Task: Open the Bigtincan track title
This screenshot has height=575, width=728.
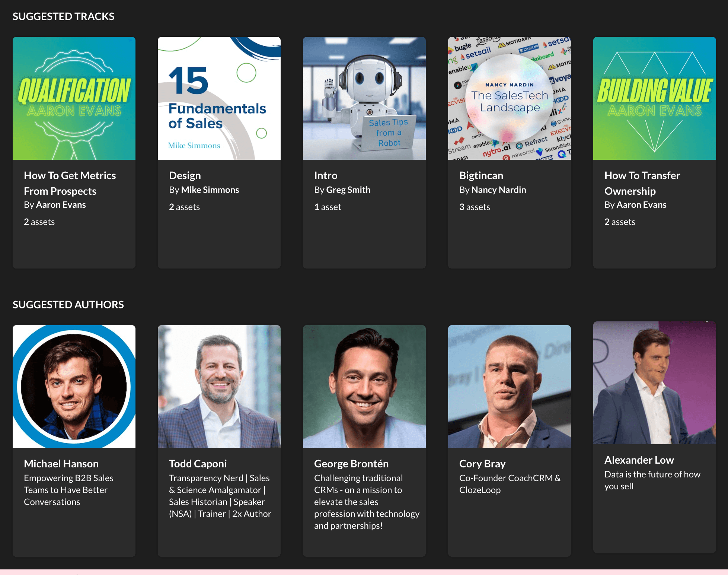Action: coord(481,175)
